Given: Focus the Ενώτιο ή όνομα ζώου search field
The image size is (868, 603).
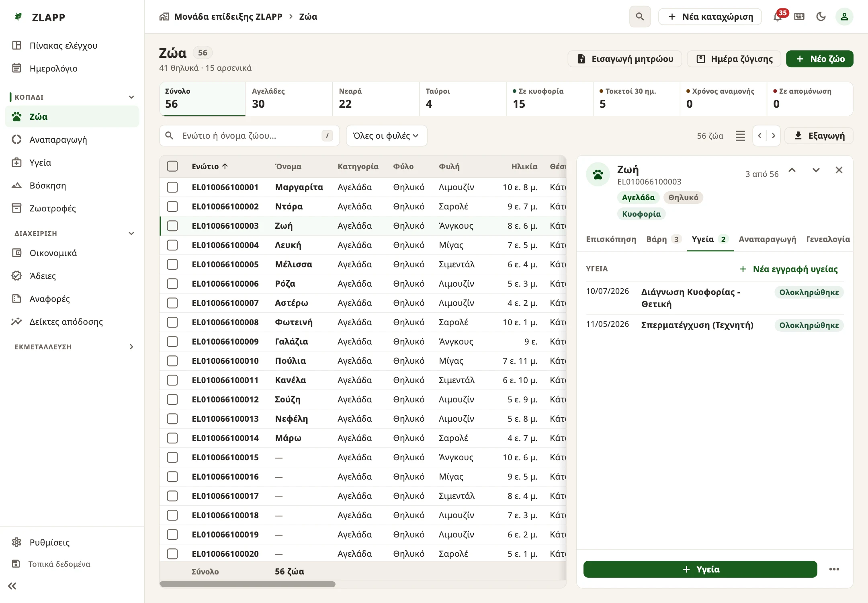Looking at the screenshot, I should (249, 136).
